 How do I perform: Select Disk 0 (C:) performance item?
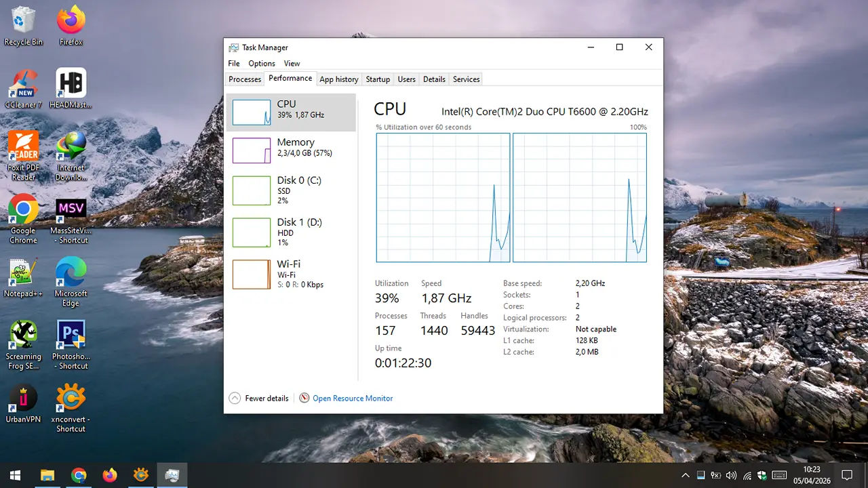(x=291, y=190)
